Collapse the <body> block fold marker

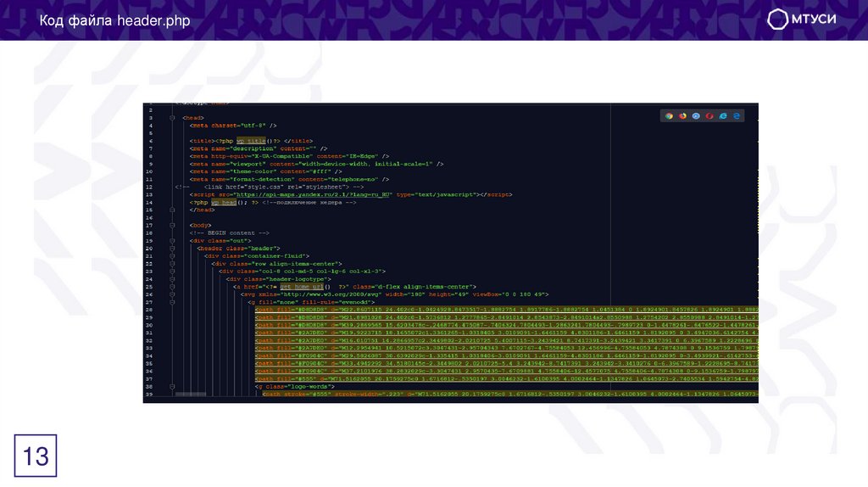(172, 226)
